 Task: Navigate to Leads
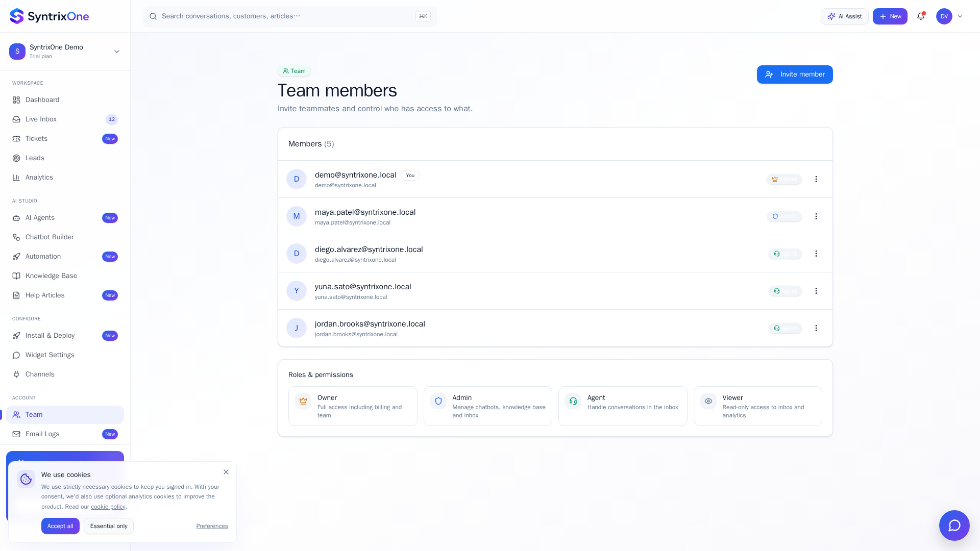[x=65, y=158]
